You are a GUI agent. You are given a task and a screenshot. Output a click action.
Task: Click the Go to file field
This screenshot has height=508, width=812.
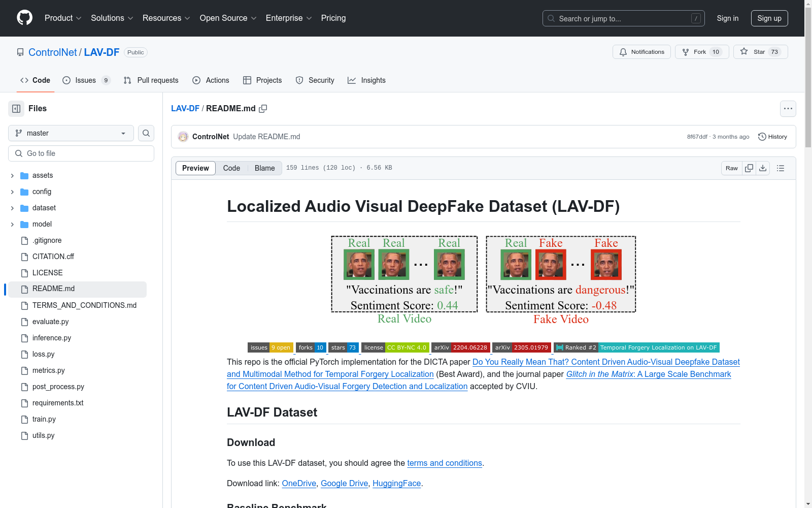[x=81, y=153]
